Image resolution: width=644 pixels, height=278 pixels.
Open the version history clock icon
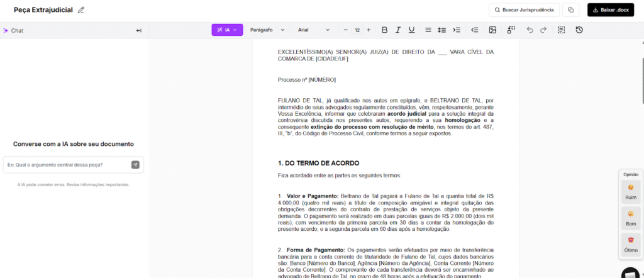(579, 30)
